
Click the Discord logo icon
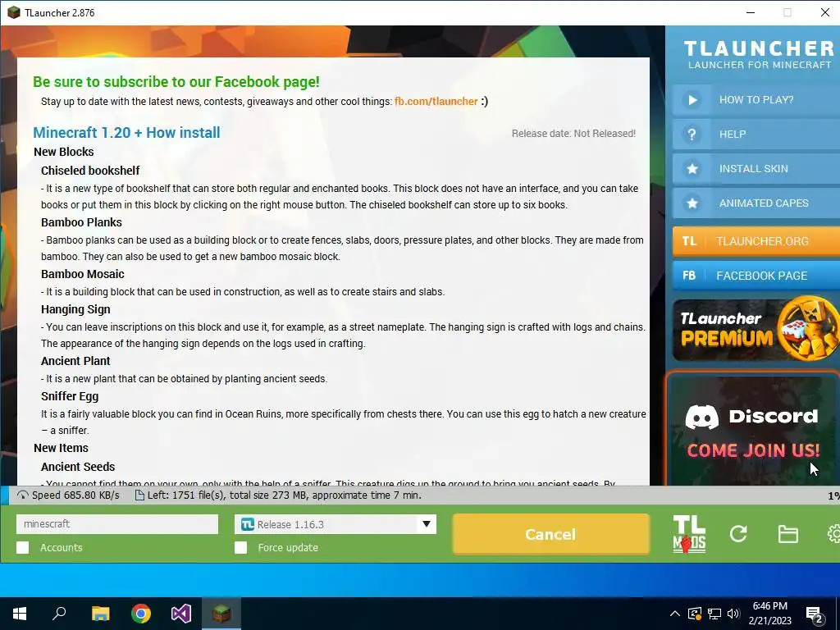[702, 417]
